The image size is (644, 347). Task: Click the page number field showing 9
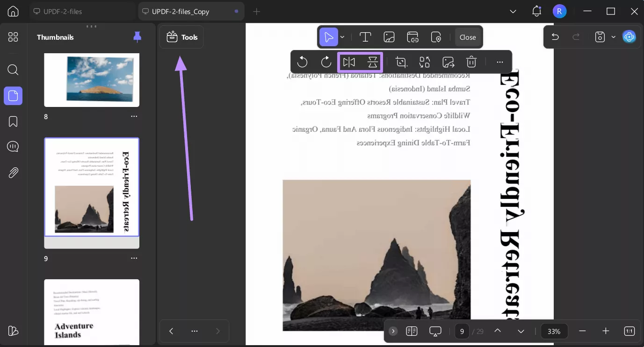[462, 331]
